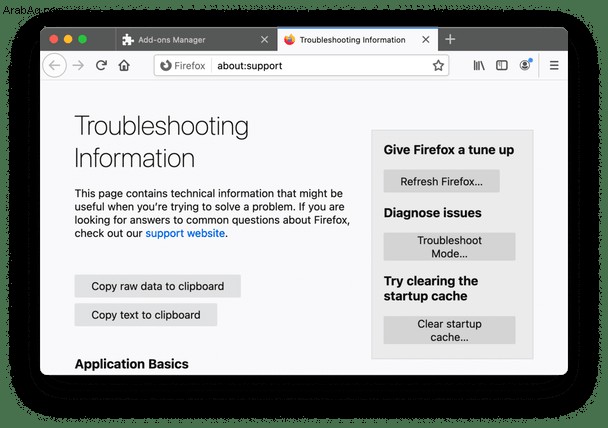Click the forward navigation arrow
Screen dimensions: 608x428
click(x=78, y=66)
